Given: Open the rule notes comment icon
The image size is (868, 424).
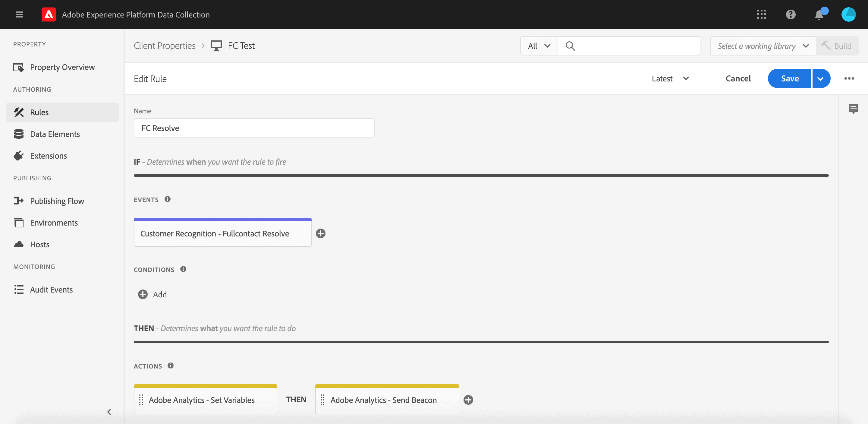Looking at the screenshot, I should point(853,109).
